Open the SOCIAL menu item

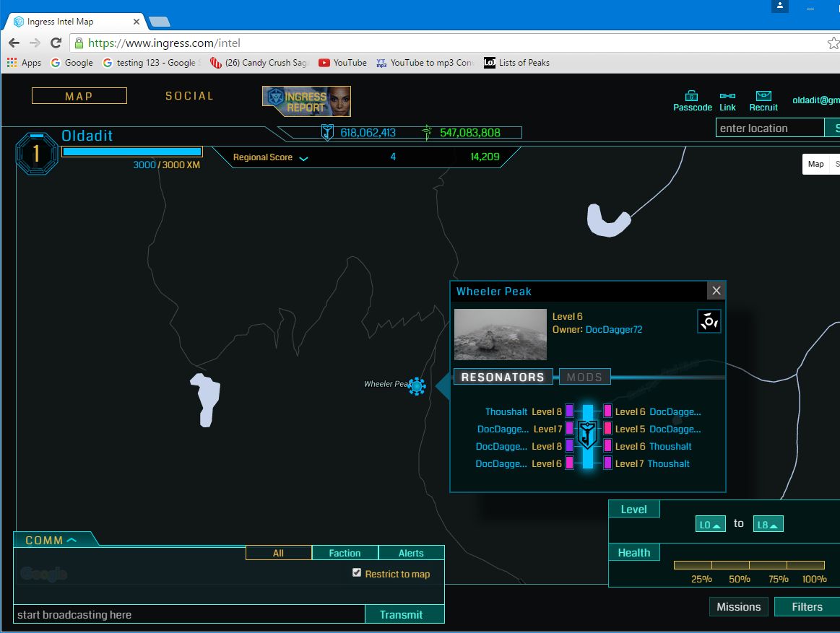tap(189, 96)
